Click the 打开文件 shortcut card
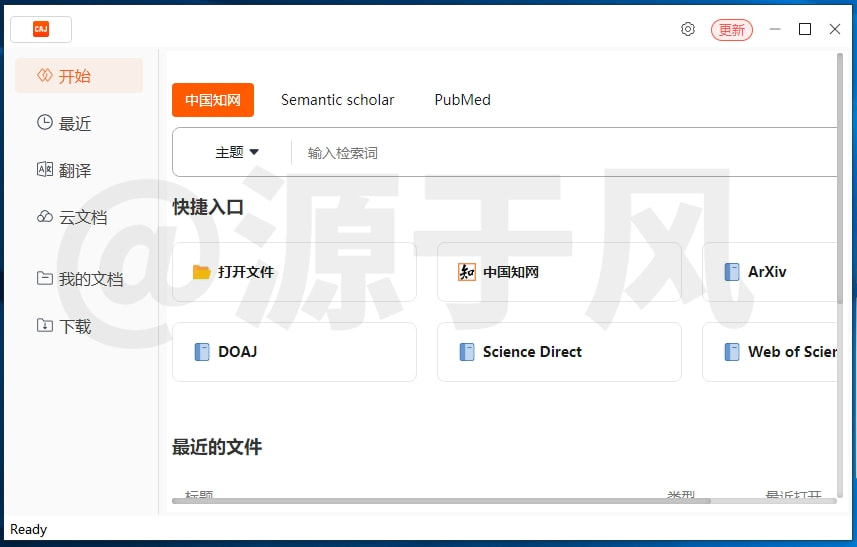This screenshot has width=857, height=547. [x=294, y=272]
